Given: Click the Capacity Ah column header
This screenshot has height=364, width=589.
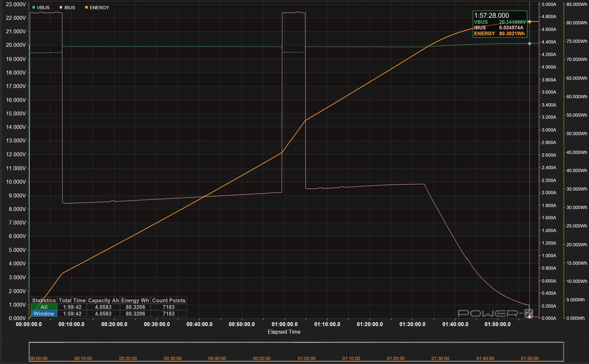Looking at the screenshot, I should (103, 300).
